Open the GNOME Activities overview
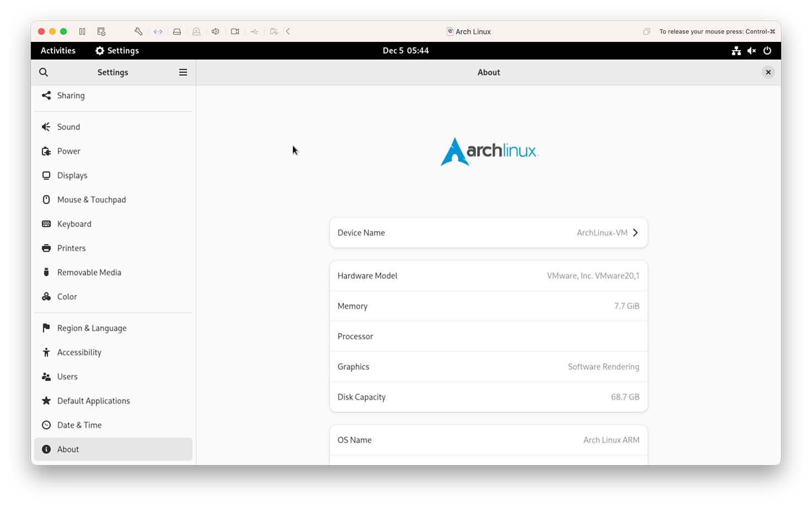 pos(58,51)
